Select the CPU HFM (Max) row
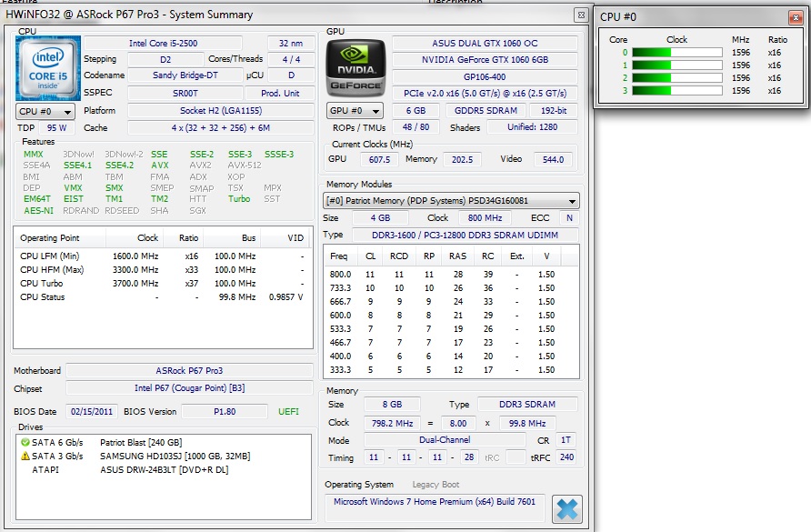Screen dimensions: 811x532 pyautogui.click(x=163, y=269)
